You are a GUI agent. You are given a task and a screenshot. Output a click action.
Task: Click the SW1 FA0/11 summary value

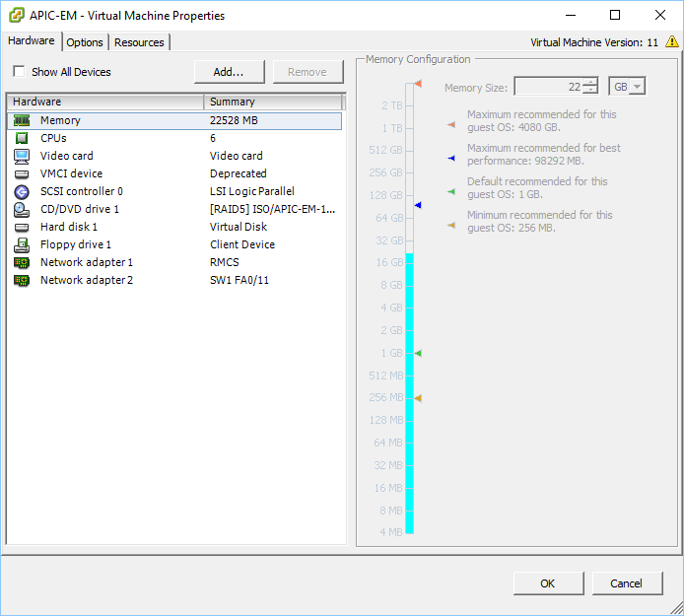point(239,280)
